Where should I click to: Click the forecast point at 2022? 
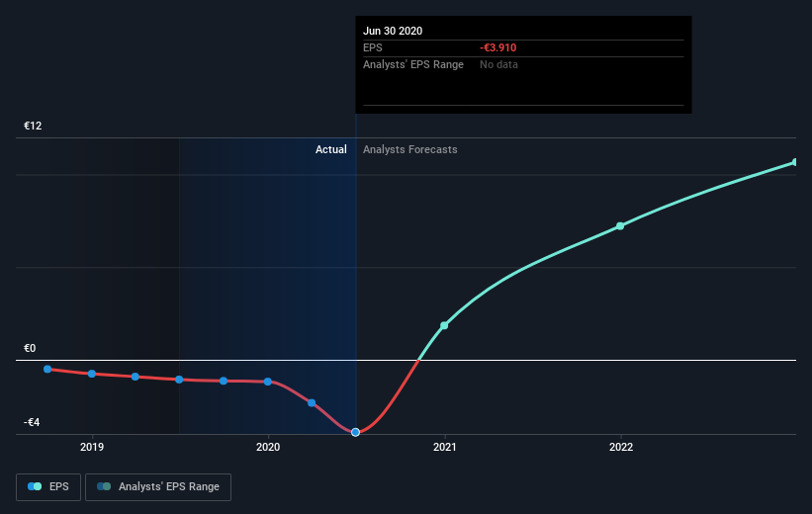pyautogui.click(x=620, y=226)
